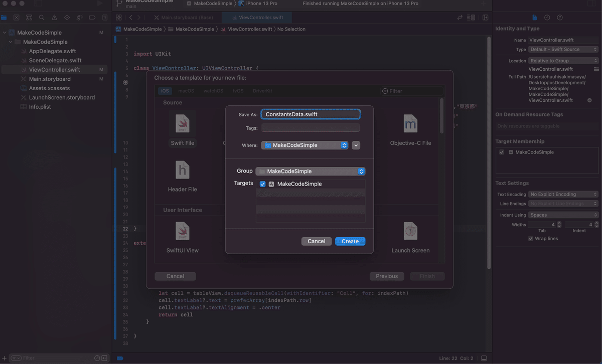Open the Symbol navigator icon
The height and width of the screenshot is (364, 602).
click(29, 18)
